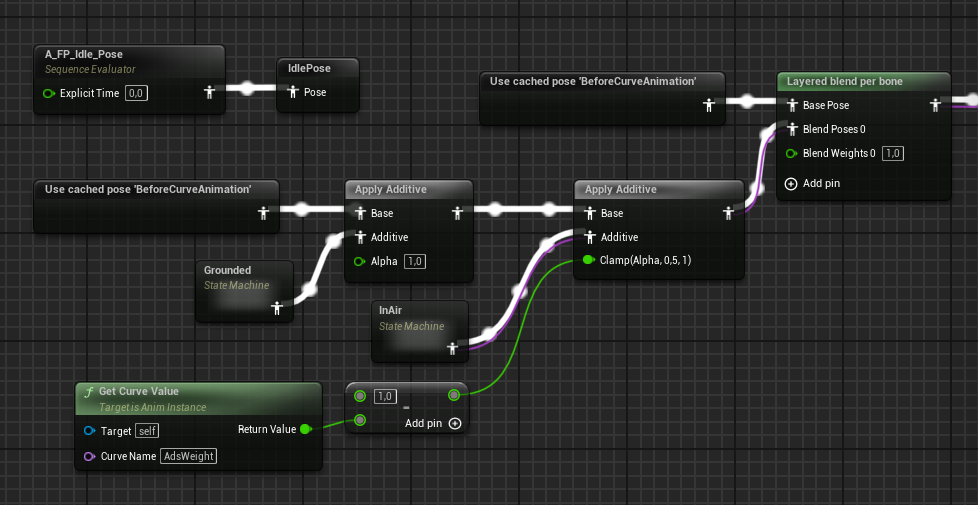Click the self field next to Target
Image resolution: width=978 pixels, height=505 pixels.
147,431
